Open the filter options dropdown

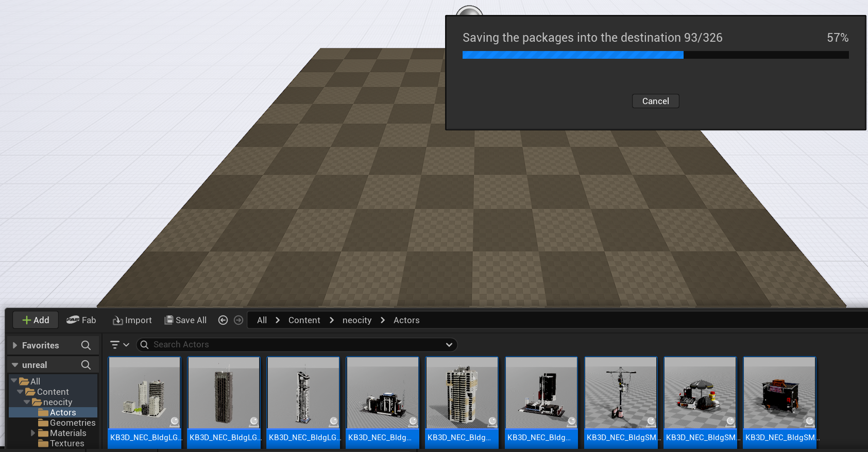[119, 344]
